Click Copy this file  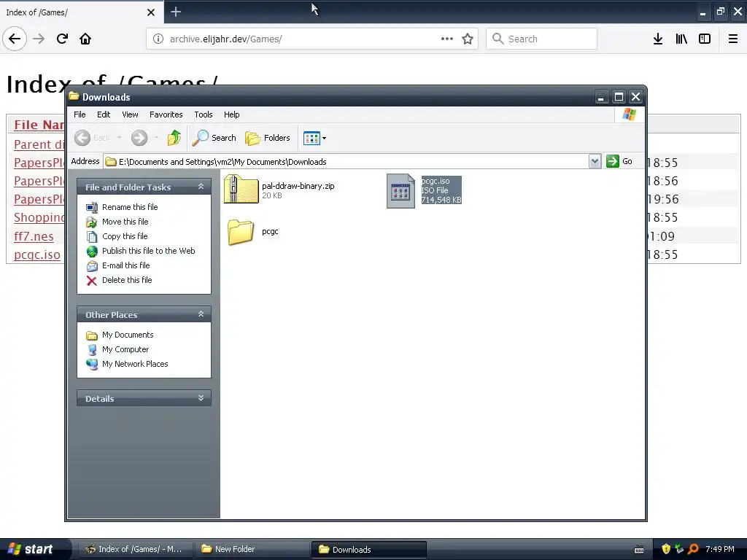124,236
